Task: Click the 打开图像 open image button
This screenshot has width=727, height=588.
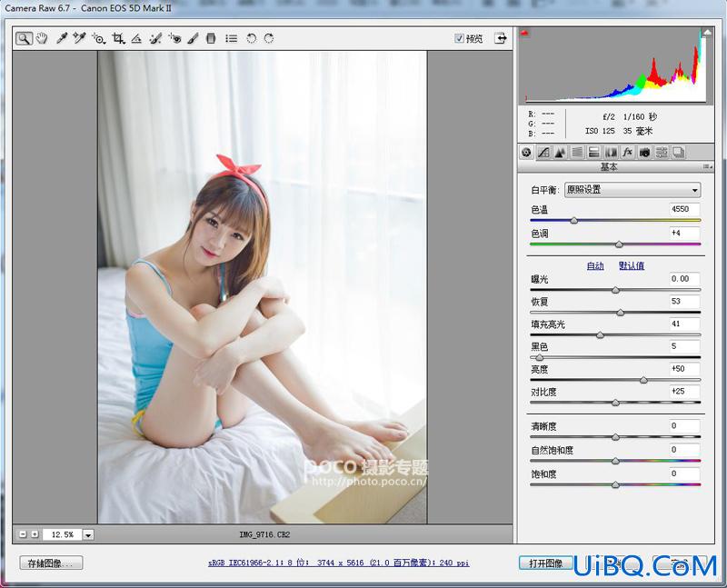Action: pos(545,563)
